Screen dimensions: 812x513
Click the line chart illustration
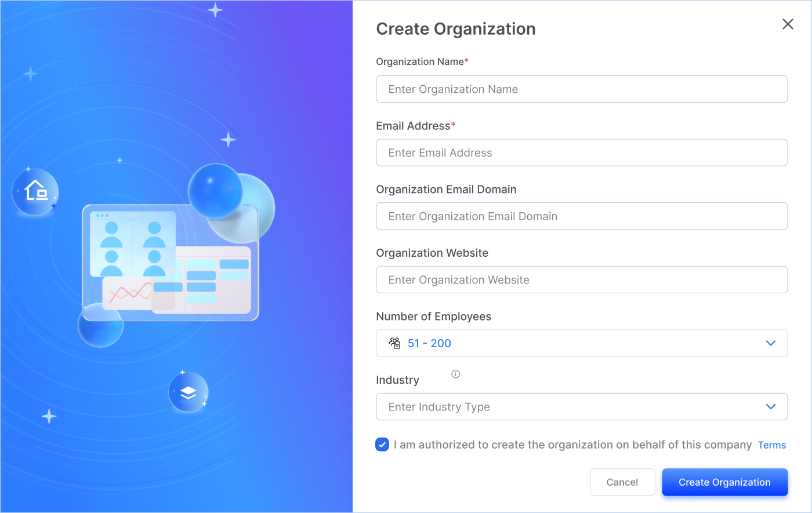point(129,292)
